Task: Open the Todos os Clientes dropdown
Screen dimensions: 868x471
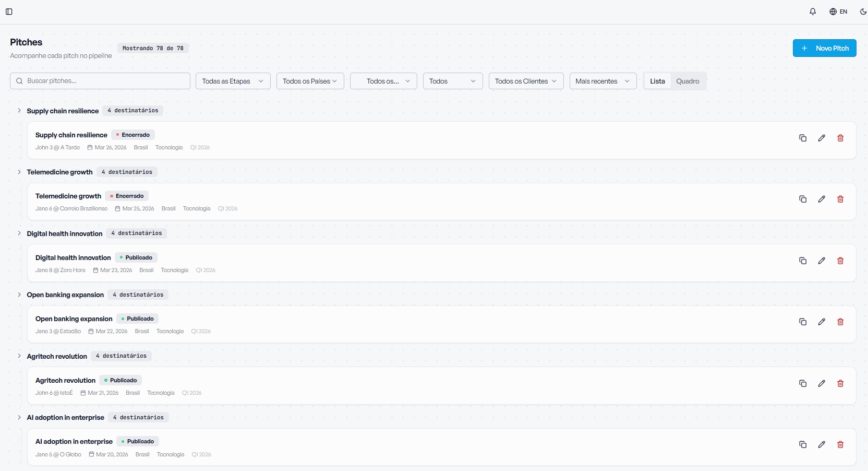Action: pos(526,81)
